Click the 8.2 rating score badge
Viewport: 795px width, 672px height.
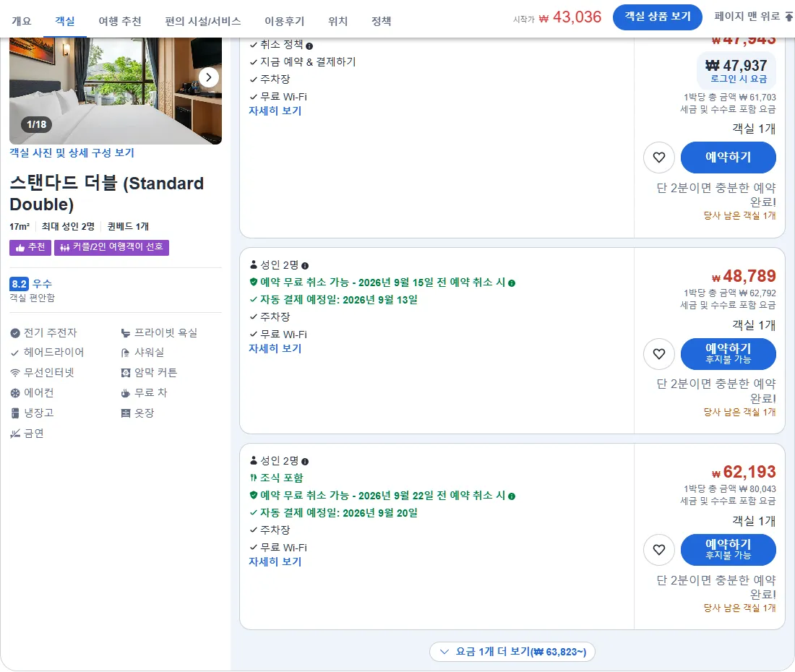click(20, 284)
